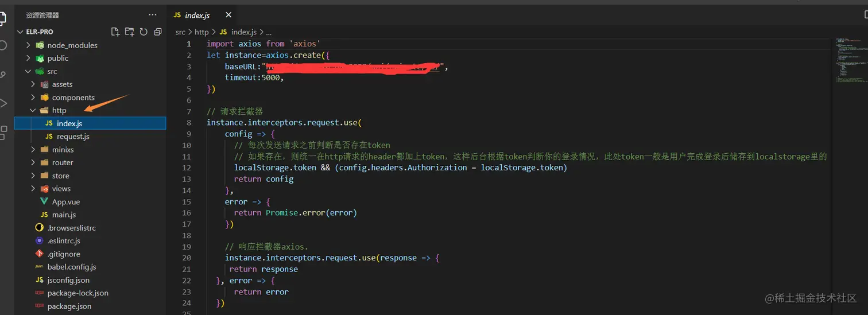This screenshot has height=315, width=868.
Task: Refresh the explorer file tree
Action: pos(144,32)
